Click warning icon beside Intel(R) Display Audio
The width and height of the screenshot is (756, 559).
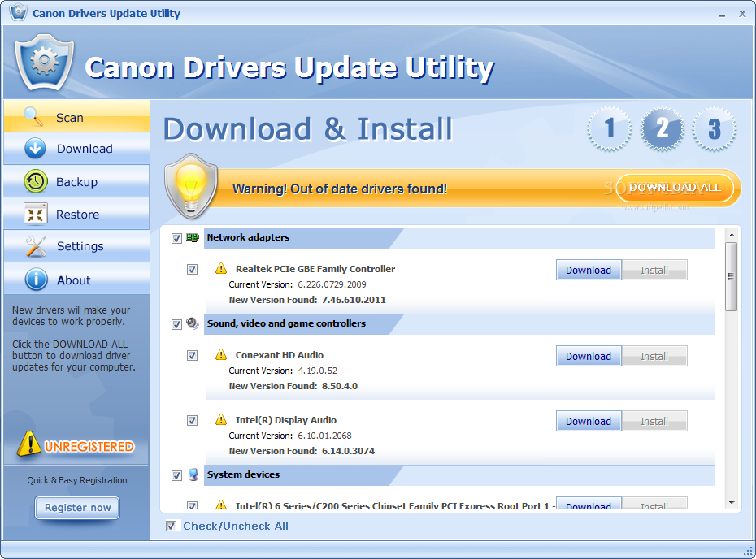(221, 420)
